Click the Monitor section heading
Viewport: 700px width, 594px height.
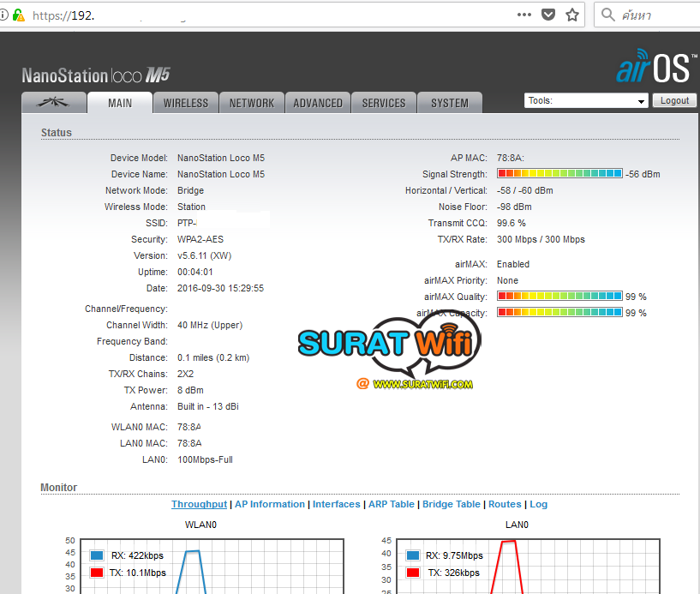[59, 487]
